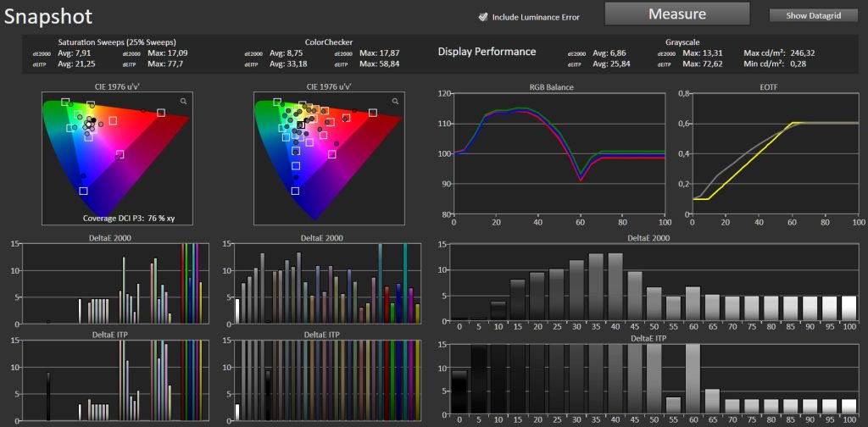
Task: Toggle the Include Luminance Error checkbox
Action: (x=483, y=16)
